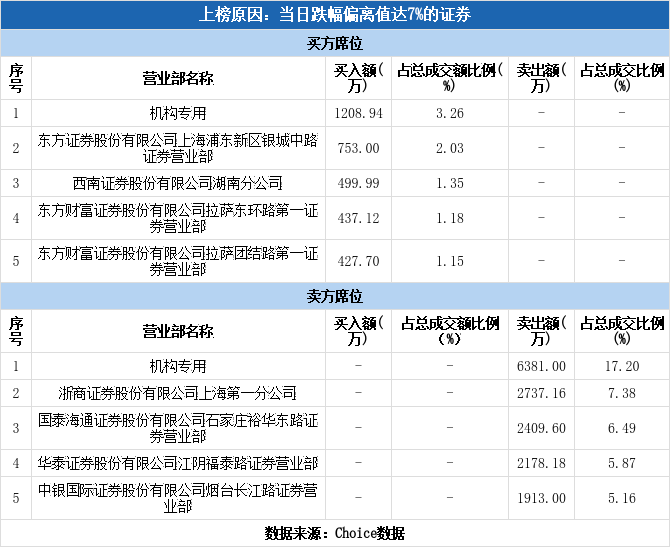
Task: Click sell amount 2737.16
Action: coord(541,393)
